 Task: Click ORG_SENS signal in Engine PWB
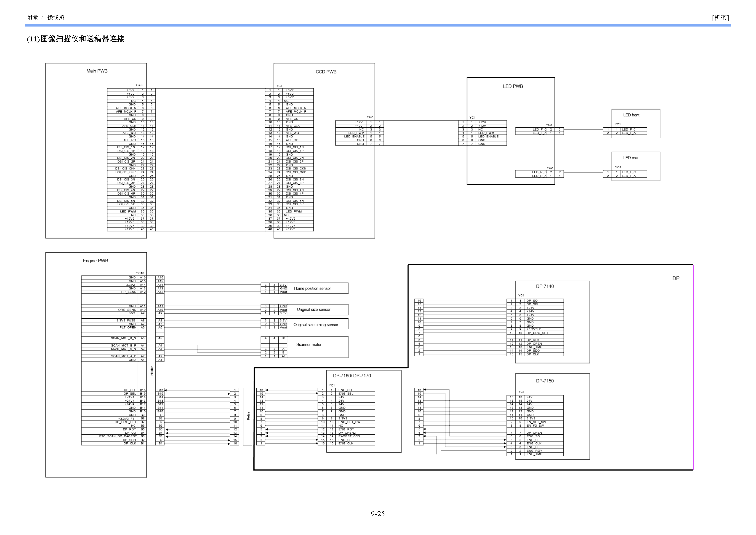pyautogui.click(x=127, y=310)
